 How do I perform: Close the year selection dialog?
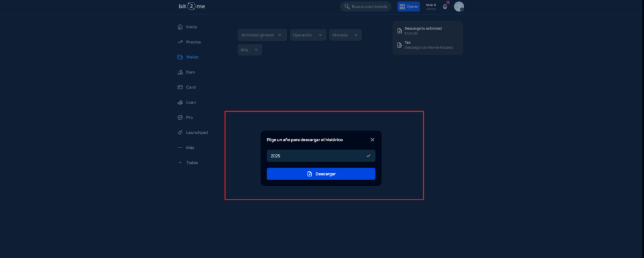click(372, 140)
